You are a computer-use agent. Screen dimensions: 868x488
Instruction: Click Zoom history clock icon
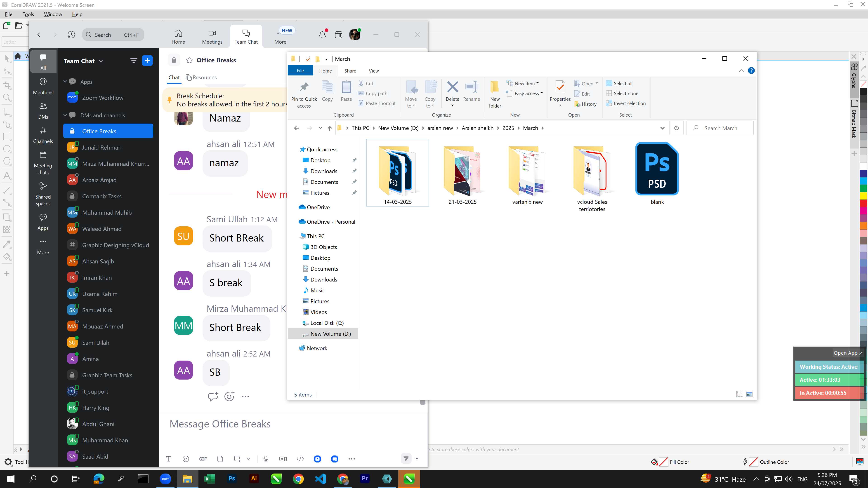click(71, 35)
